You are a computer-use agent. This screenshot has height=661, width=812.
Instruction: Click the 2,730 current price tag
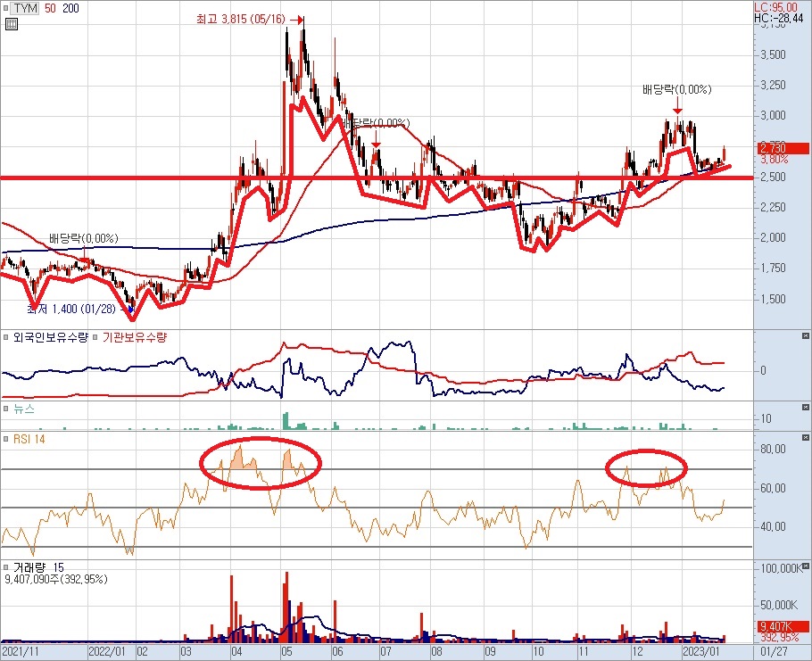pos(783,149)
